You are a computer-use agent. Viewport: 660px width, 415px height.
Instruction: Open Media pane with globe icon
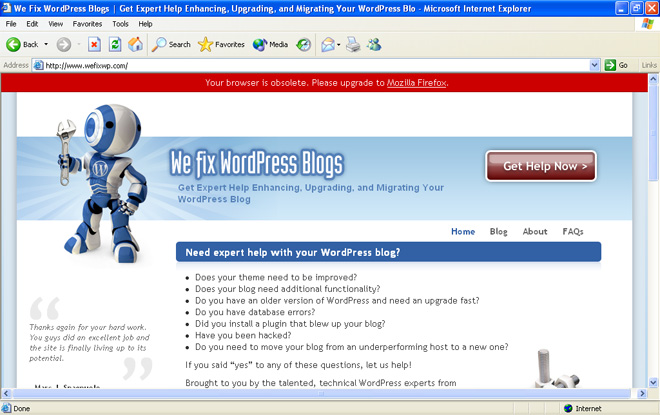[x=270, y=44]
